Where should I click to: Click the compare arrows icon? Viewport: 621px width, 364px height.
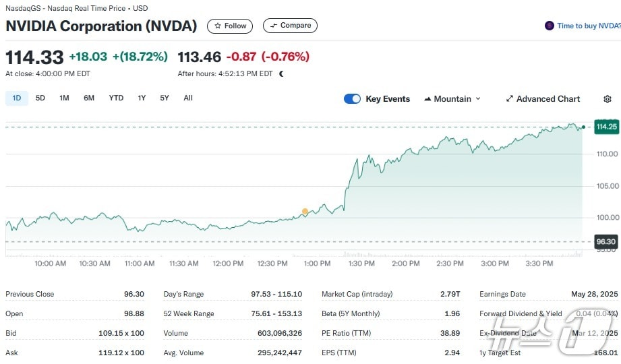273,26
